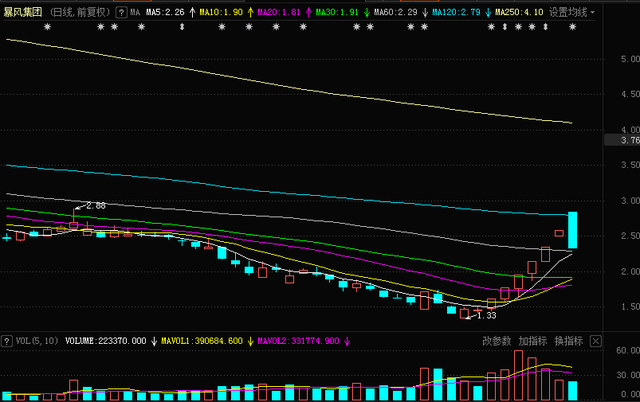Select the MA5:2.26 indicator value

165,13
